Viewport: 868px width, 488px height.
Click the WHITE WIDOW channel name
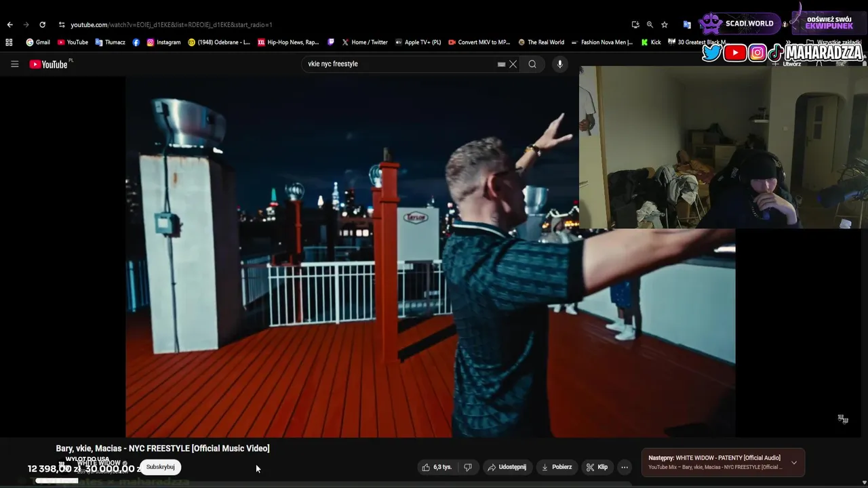[x=99, y=464]
